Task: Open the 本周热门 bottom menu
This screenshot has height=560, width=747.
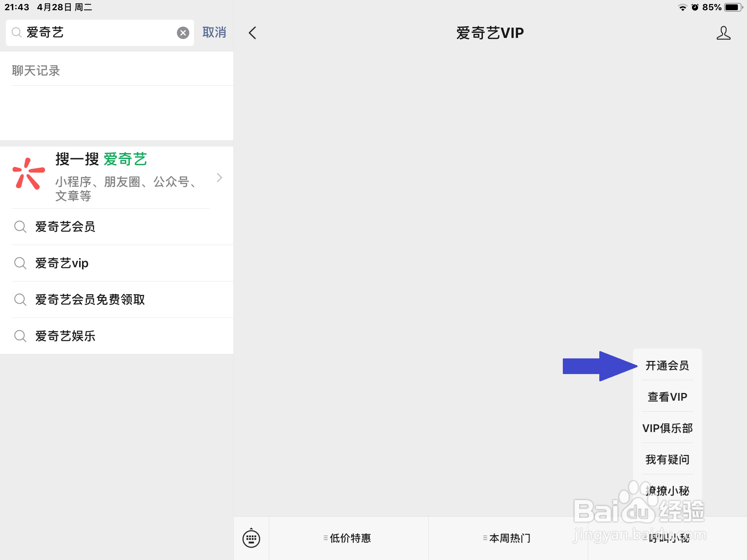Action: (508, 538)
